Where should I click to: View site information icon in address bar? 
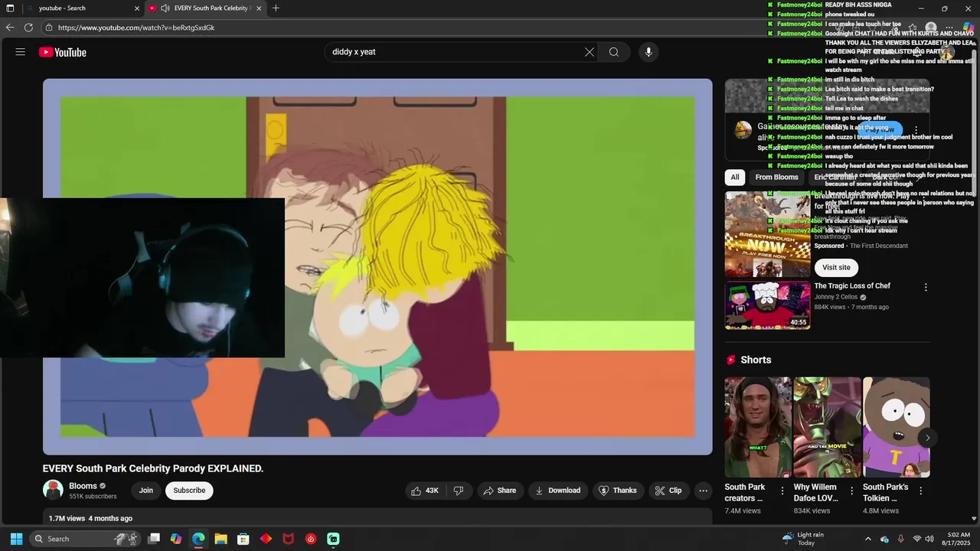coord(49,28)
